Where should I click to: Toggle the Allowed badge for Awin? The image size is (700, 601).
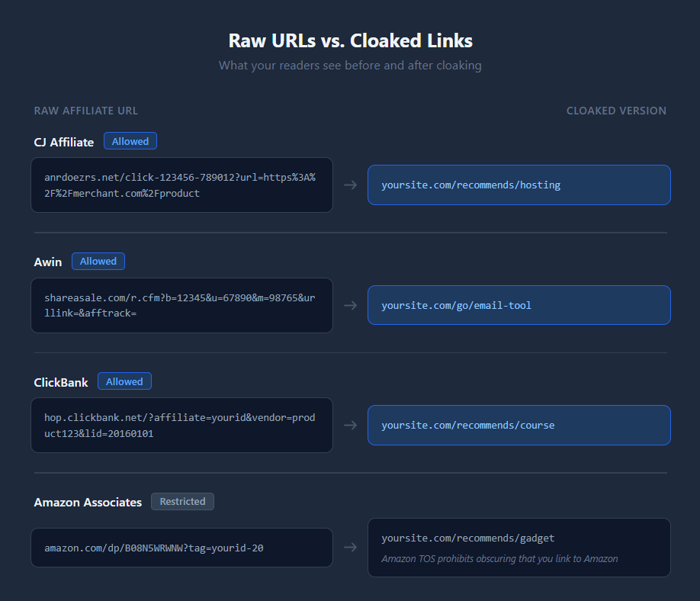pos(98,261)
